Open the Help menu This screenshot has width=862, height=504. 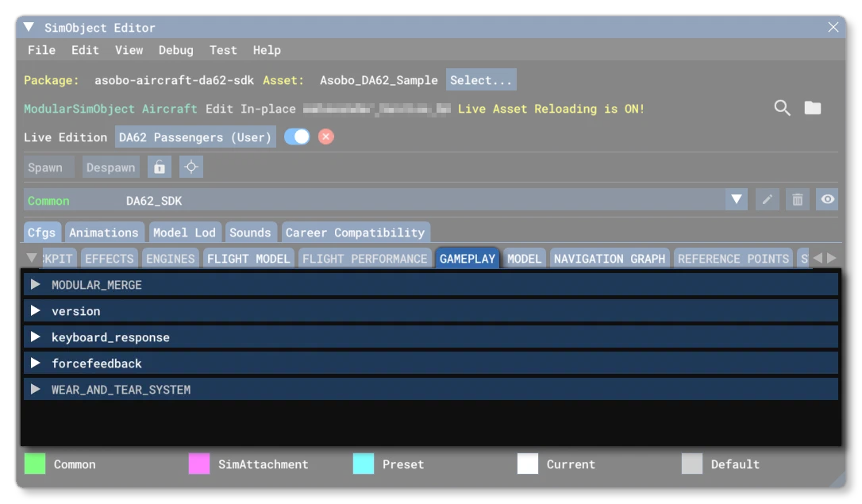click(267, 50)
